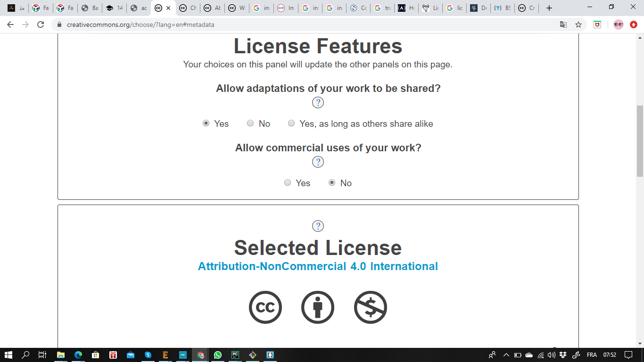The image size is (644, 362).
Task: Select No for commercial uses
Action: [x=332, y=183]
